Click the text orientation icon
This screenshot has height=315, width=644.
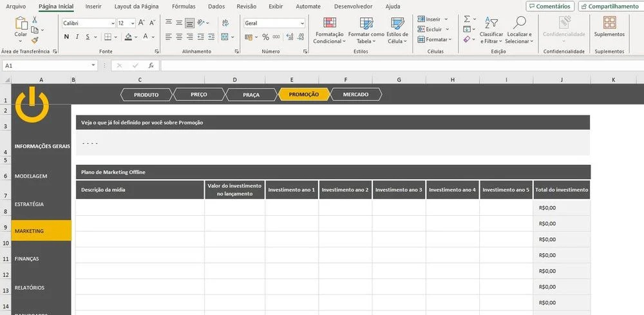pyautogui.click(x=201, y=23)
